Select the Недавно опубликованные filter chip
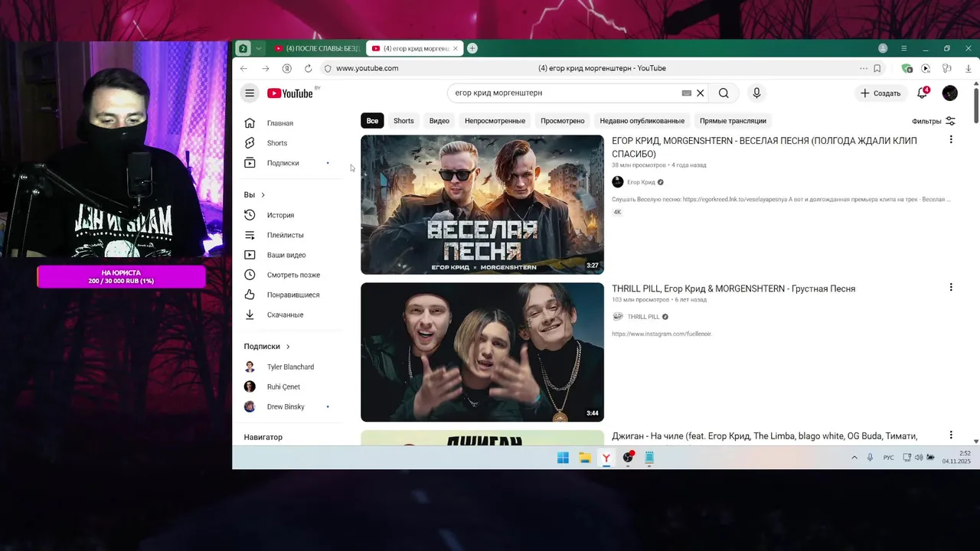Image resolution: width=980 pixels, height=551 pixels. (x=642, y=121)
